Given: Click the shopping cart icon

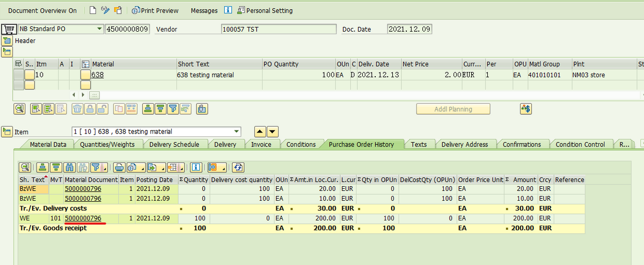Looking at the screenshot, I should click(x=9, y=29).
